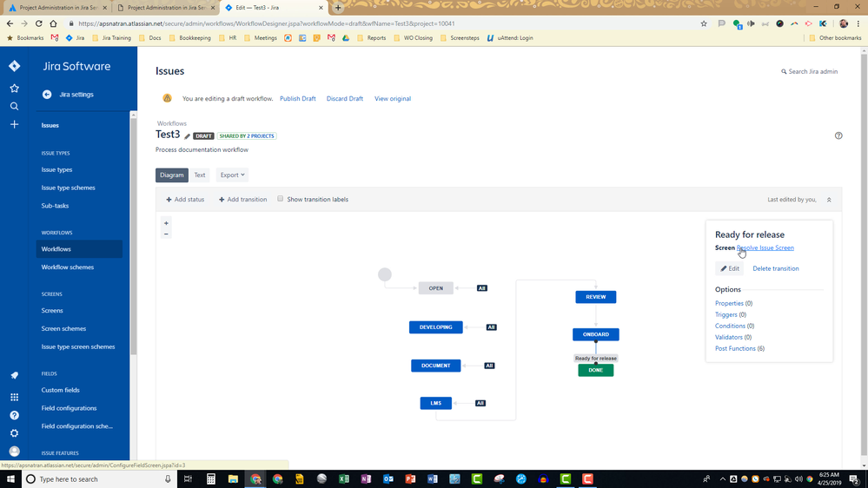Select the DONE status node
Screen dimensions: 868x488
click(596, 370)
